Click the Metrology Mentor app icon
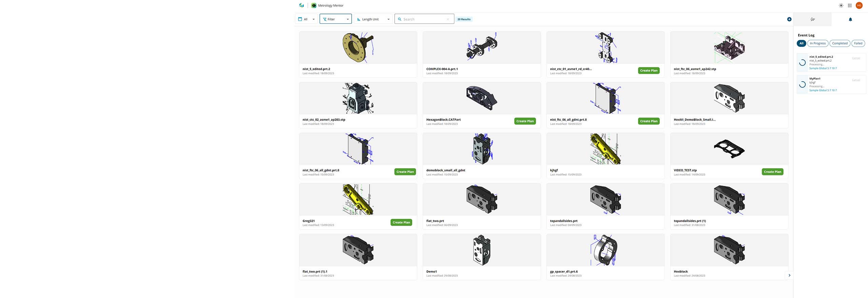Viewport: 868px width, 298px height. (x=314, y=5)
